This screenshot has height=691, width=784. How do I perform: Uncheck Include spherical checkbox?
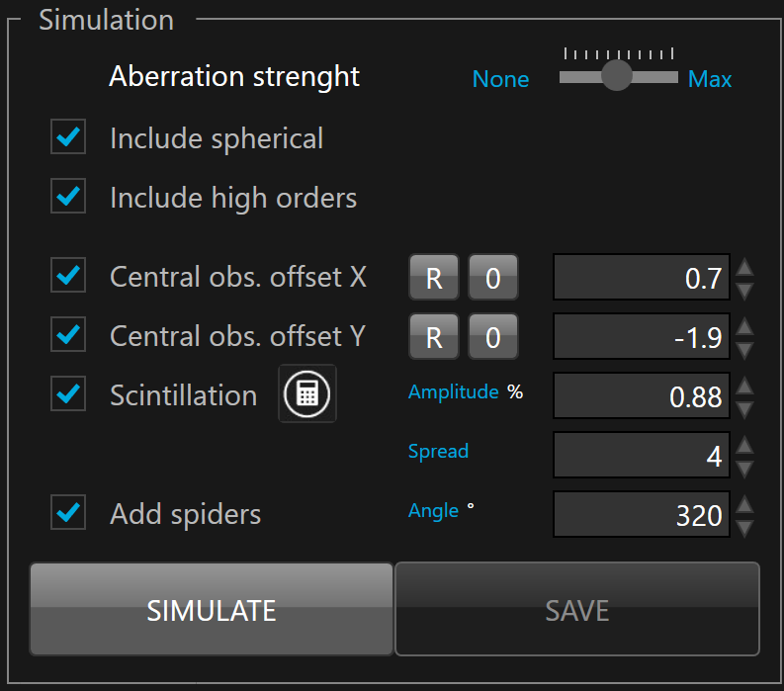click(x=69, y=137)
